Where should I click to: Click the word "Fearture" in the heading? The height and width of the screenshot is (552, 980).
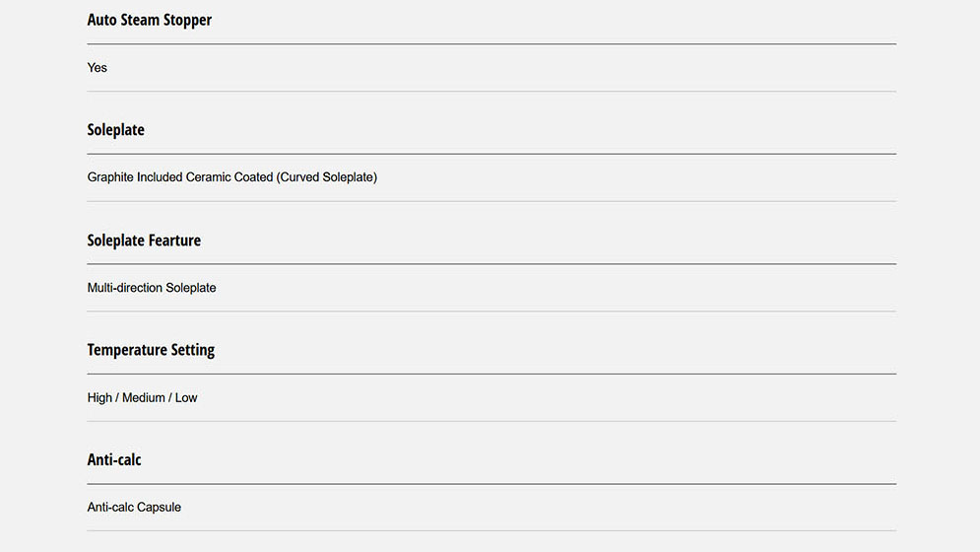[174, 241]
